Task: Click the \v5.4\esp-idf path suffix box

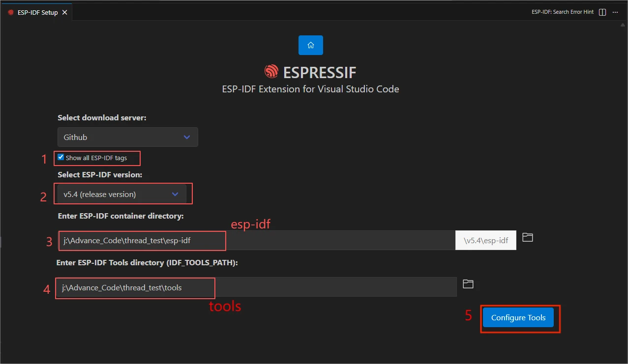Action: tap(485, 241)
